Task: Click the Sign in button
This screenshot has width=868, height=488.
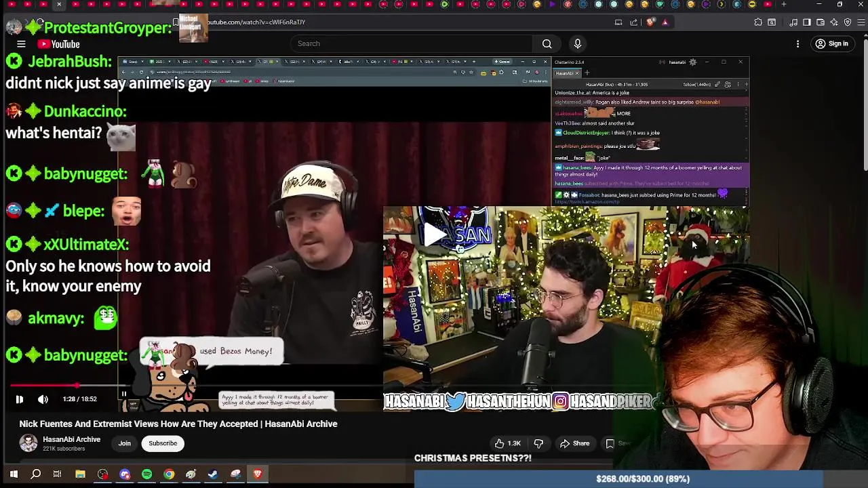Action: point(832,44)
